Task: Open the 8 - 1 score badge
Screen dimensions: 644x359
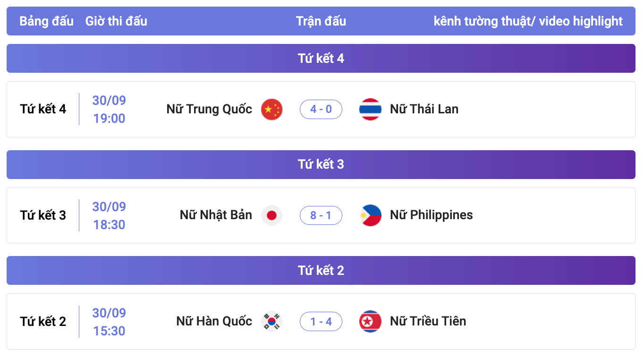Action: point(321,215)
